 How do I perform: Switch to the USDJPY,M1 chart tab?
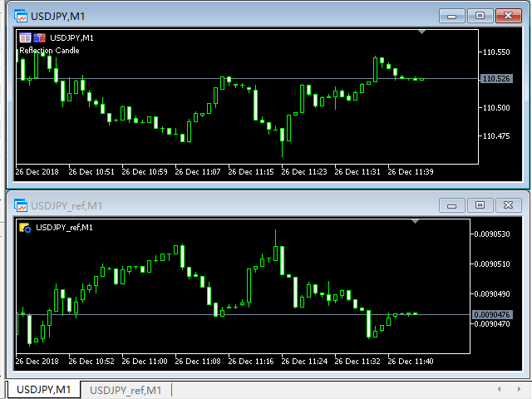coord(44,390)
